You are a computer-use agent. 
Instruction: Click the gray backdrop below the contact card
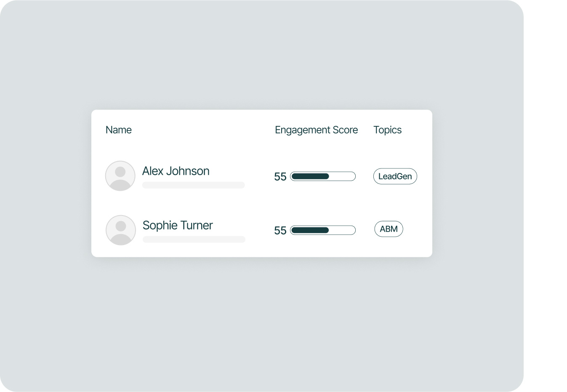[261, 324]
